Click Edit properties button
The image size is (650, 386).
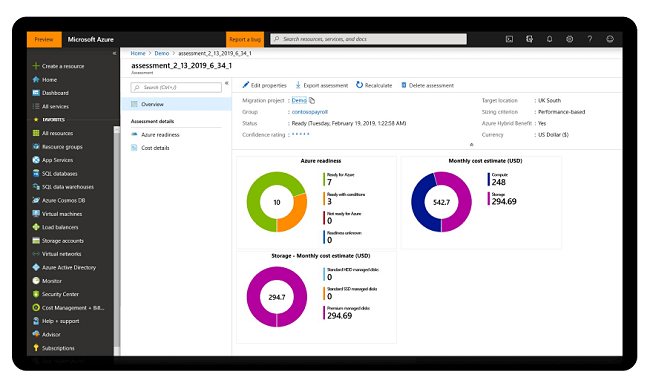click(264, 85)
